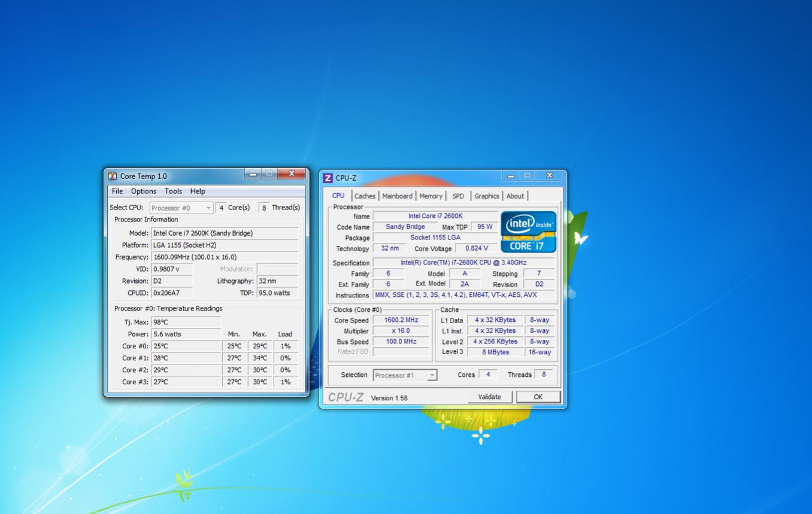Click the Core #0 load value 1%
This screenshot has width=812, height=514.
point(286,346)
